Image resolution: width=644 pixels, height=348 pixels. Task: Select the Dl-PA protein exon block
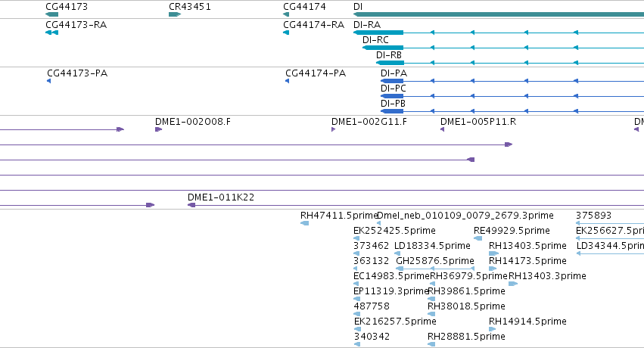point(392,81)
